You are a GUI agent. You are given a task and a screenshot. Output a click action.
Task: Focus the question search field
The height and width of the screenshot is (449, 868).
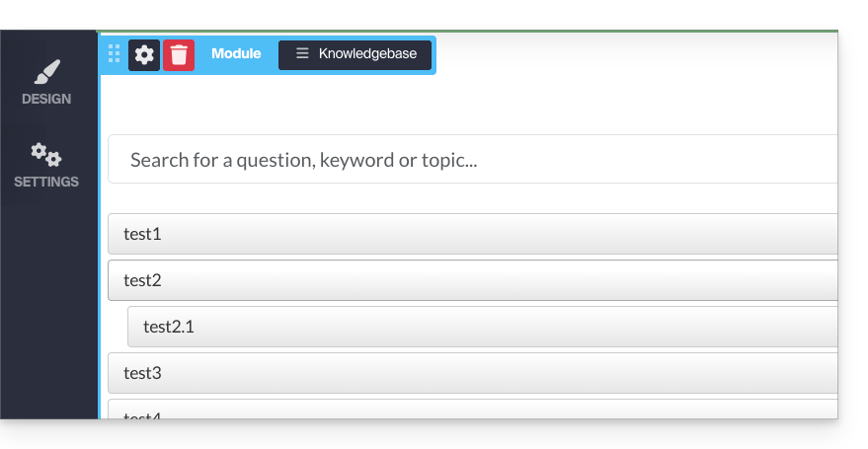[x=472, y=160]
